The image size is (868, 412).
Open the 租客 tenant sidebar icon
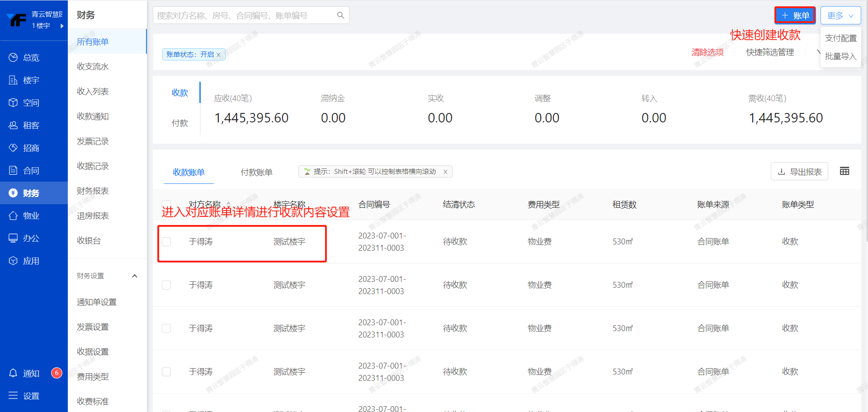pyautogui.click(x=13, y=125)
